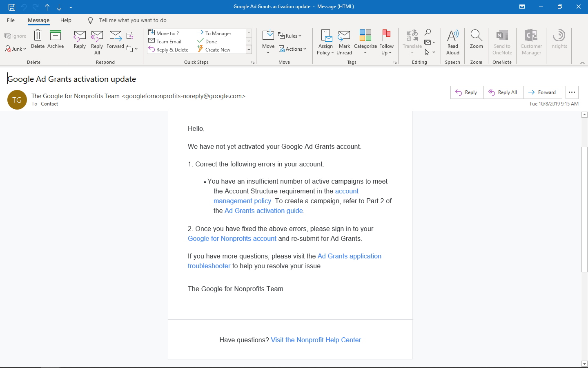The width and height of the screenshot is (588, 368).
Task: Click the scrollbar up arrow
Action: (x=584, y=115)
